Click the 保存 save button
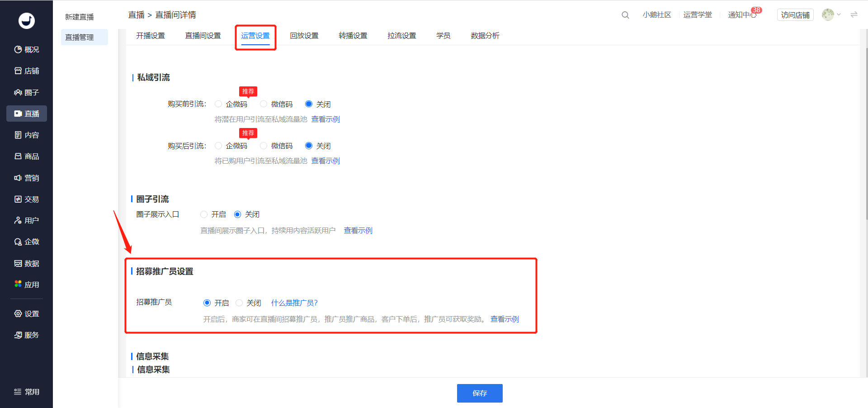 click(x=479, y=393)
